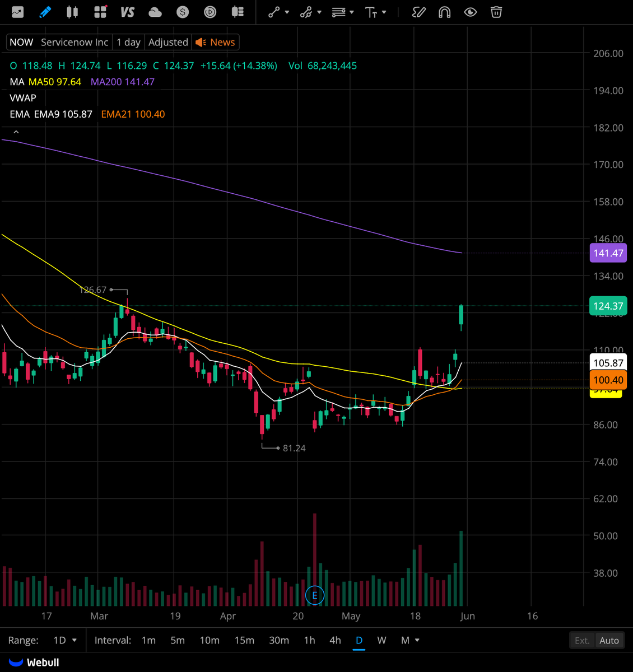The image size is (633, 672).
Task: Open the multi-chart grid layout icon
Action: tap(100, 12)
